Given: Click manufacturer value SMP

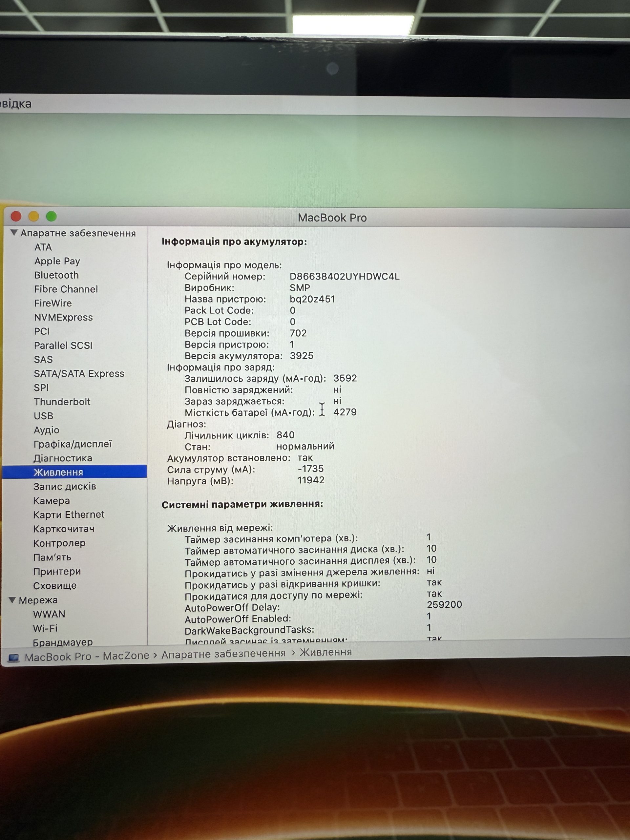Looking at the screenshot, I should tap(300, 288).
